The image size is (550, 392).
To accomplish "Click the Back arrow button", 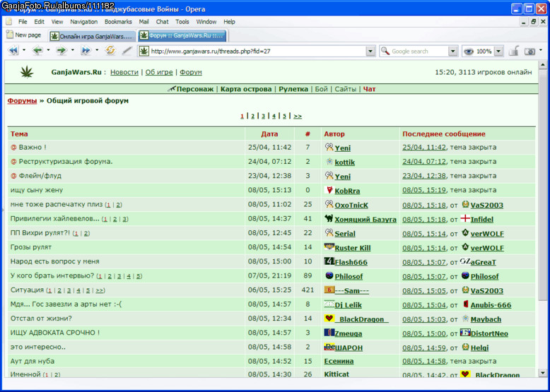I will pos(37,51).
